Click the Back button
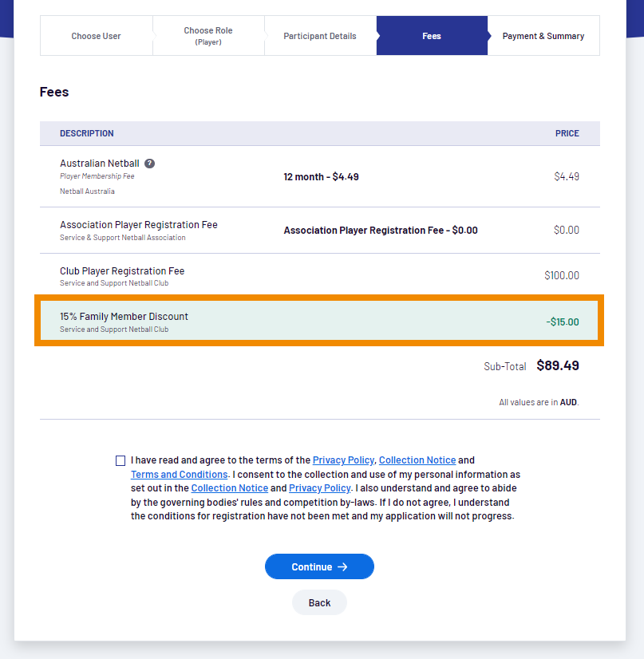 tap(319, 602)
